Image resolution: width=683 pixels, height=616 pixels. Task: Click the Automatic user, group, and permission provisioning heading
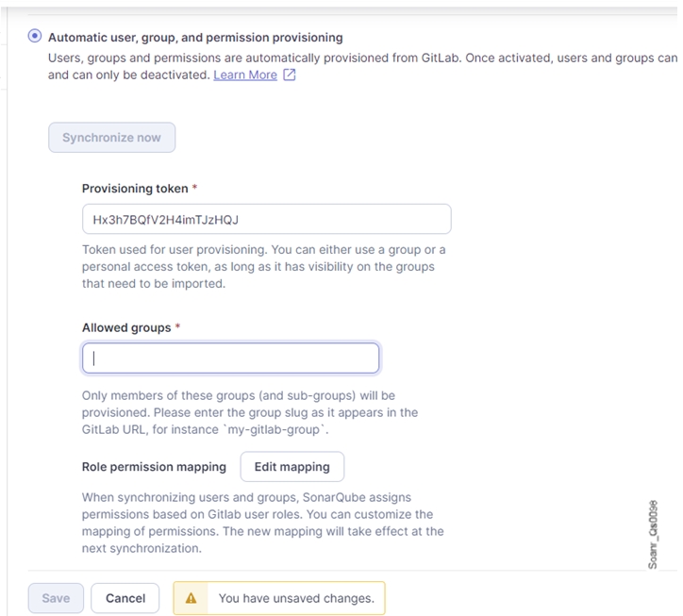pos(195,38)
